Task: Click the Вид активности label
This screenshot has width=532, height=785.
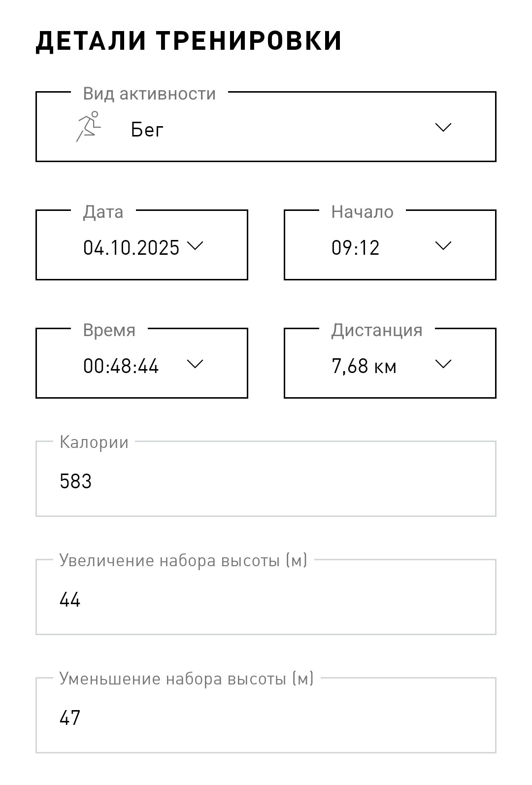Action: pyautogui.click(x=149, y=93)
